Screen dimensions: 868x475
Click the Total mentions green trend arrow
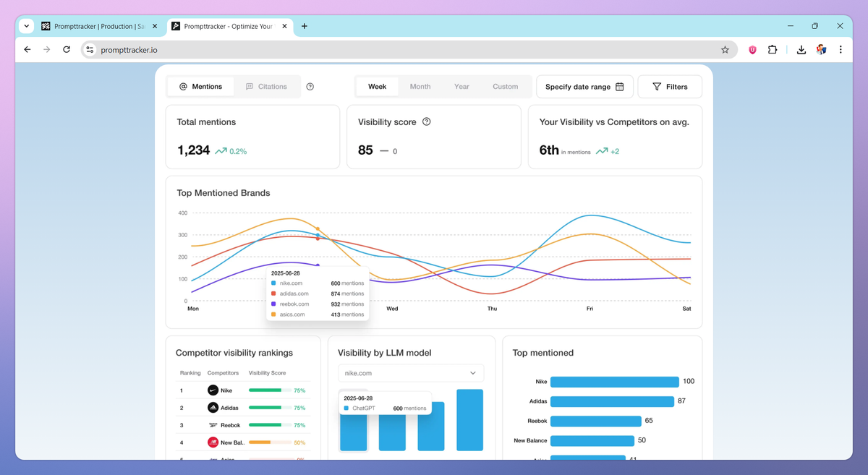pos(221,151)
